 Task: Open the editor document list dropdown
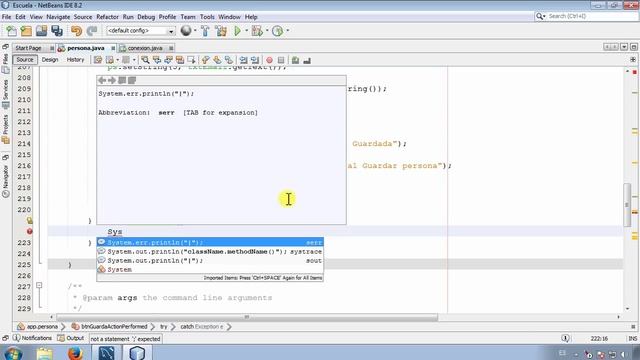pyautogui.click(x=624, y=47)
